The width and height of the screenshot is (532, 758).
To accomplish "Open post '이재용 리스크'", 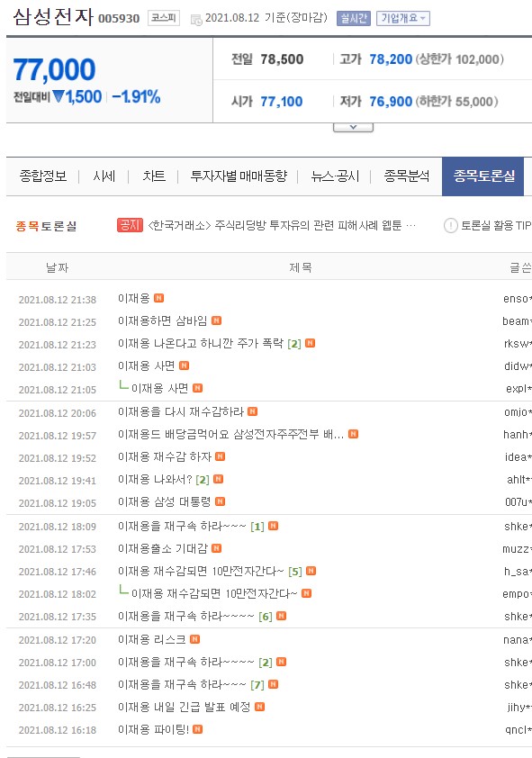I will pyautogui.click(x=152, y=639).
